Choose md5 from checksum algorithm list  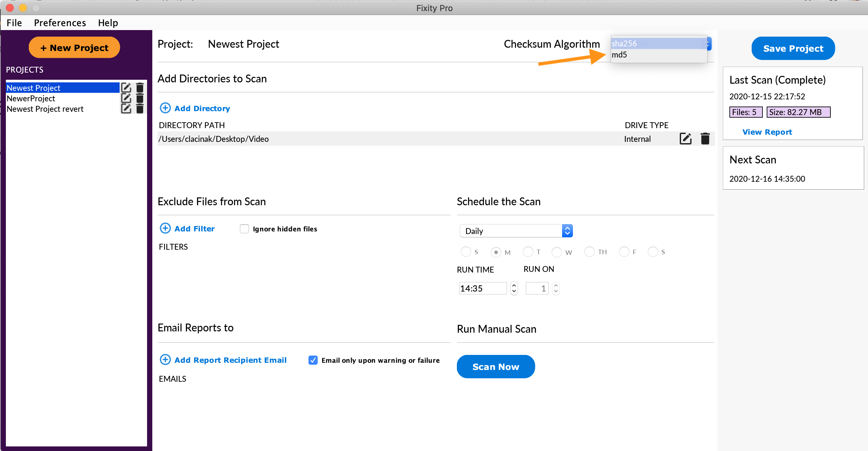(x=659, y=55)
